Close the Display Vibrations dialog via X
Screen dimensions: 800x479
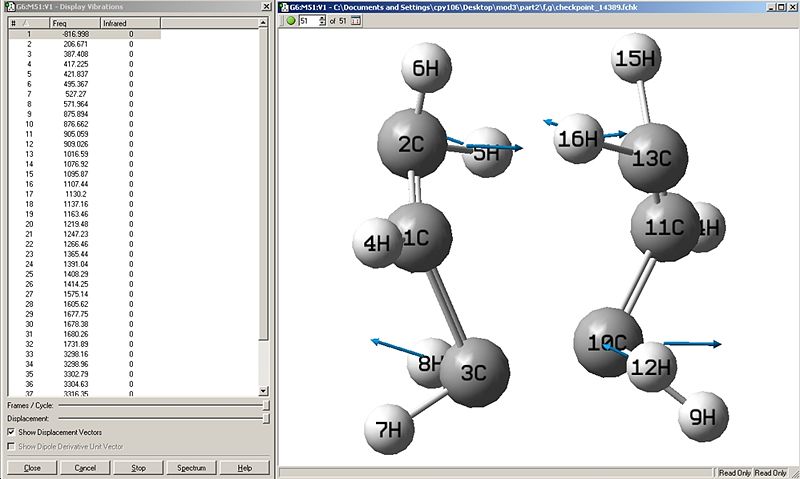[x=266, y=7]
